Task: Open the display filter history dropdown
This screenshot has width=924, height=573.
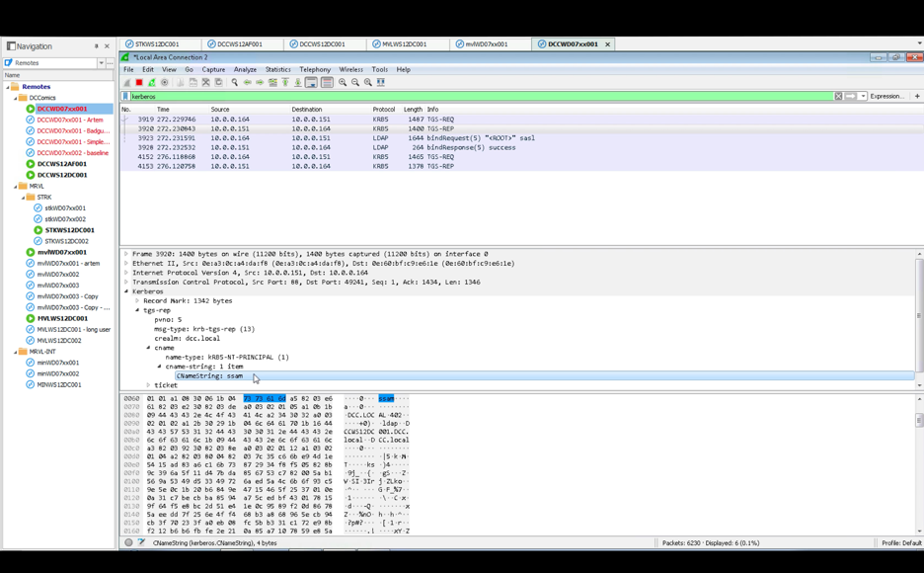Action: [x=864, y=96]
